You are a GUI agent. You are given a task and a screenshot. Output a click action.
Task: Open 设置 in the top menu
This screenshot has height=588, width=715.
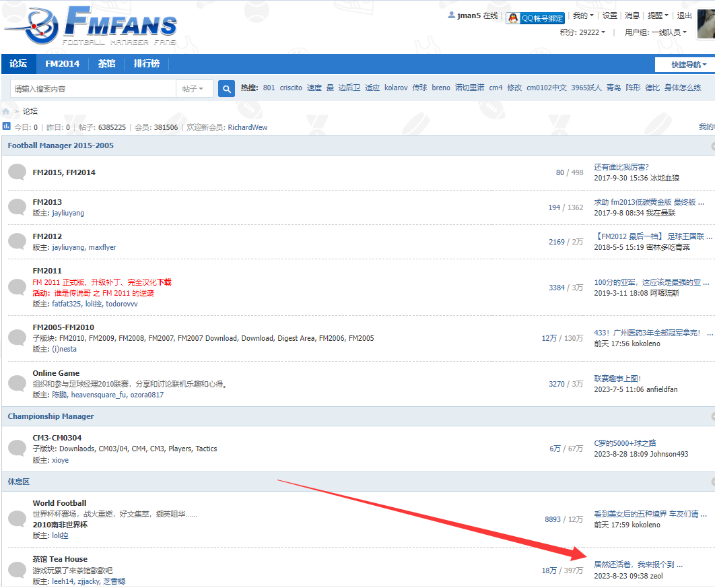click(609, 15)
